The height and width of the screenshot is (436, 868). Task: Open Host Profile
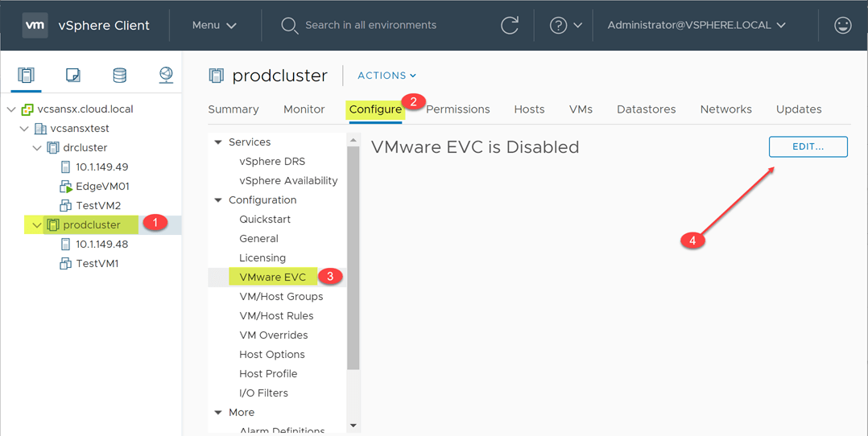coord(268,374)
